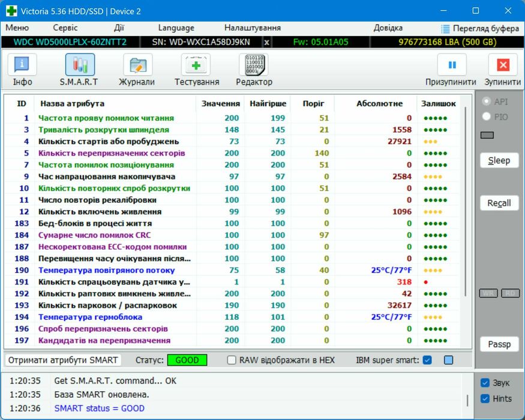The image size is (525, 420).
Task: Click the green GOOD status indicator
Action: (187, 360)
